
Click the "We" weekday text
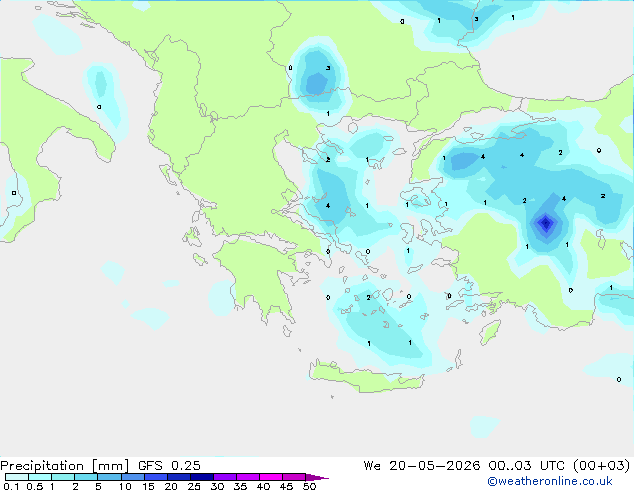(372, 466)
